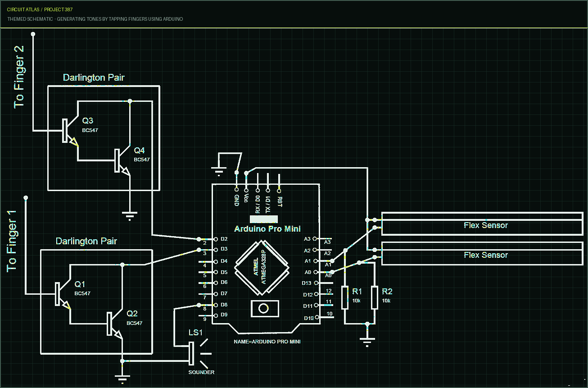Click the white header block above Arduino Pro Mini

[264, 219]
